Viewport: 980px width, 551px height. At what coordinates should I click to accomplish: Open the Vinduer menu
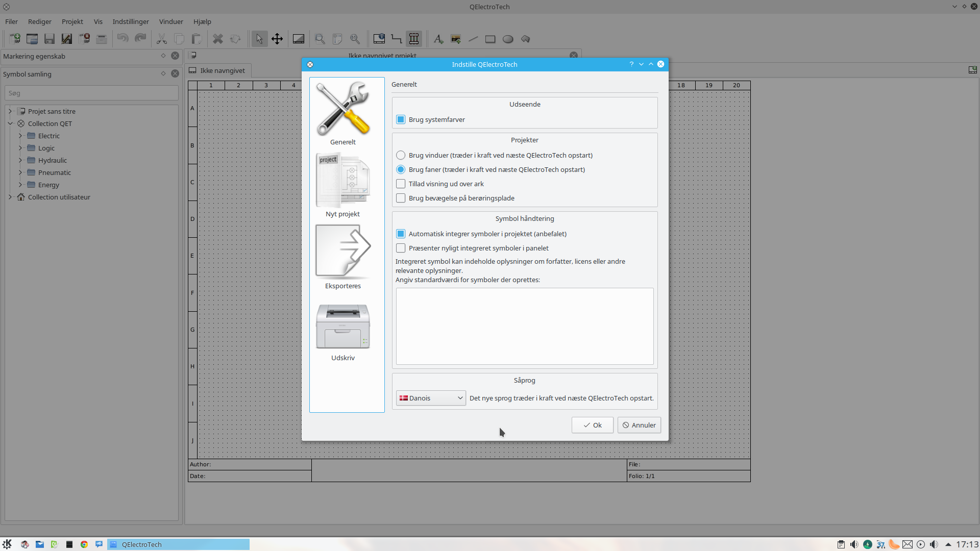point(171,21)
